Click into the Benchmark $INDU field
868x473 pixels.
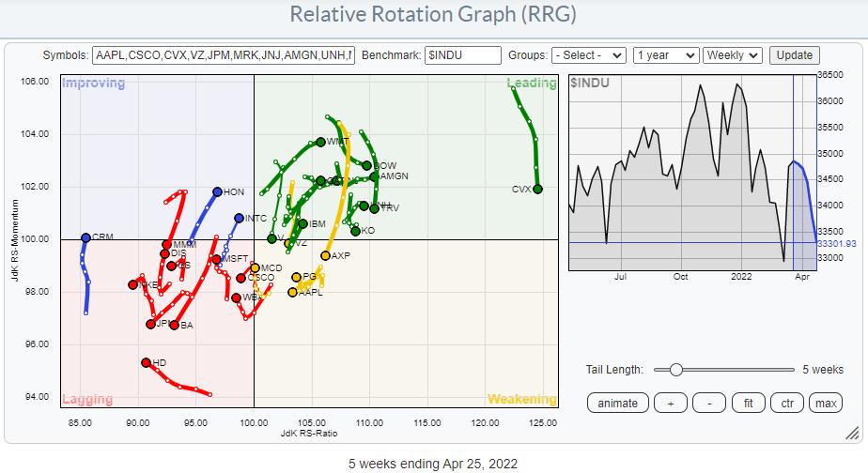tap(462, 55)
